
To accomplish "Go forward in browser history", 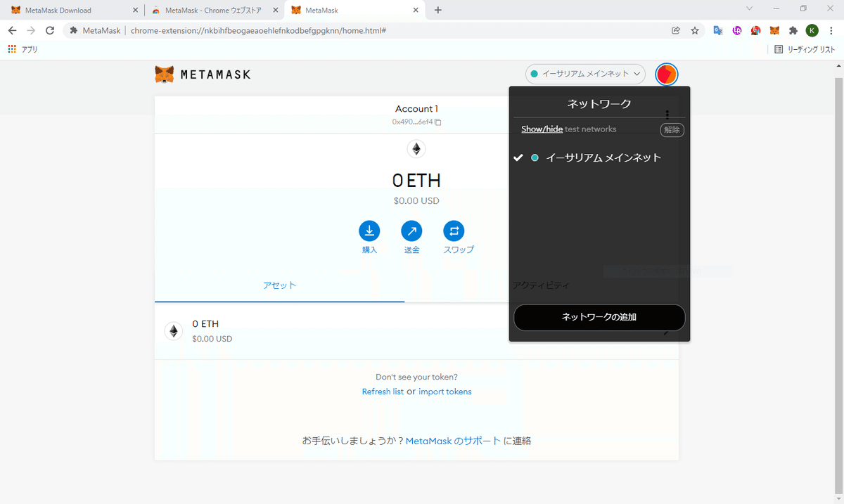I will point(31,30).
